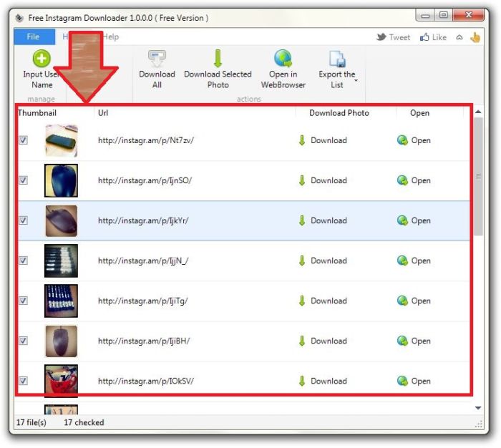Click the Open link for IjiBH

[x=421, y=341]
